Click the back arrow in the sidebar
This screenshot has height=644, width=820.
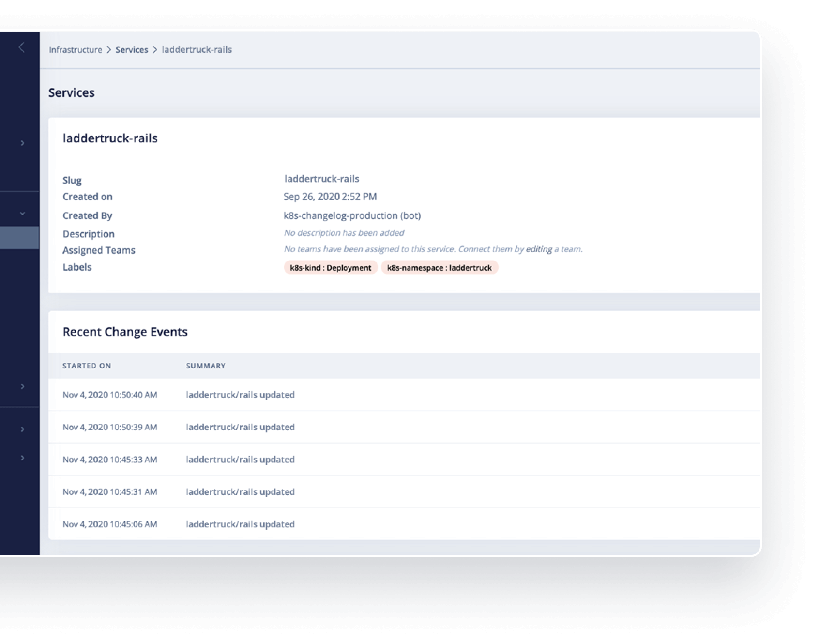pyautogui.click(x=22, y=47)
